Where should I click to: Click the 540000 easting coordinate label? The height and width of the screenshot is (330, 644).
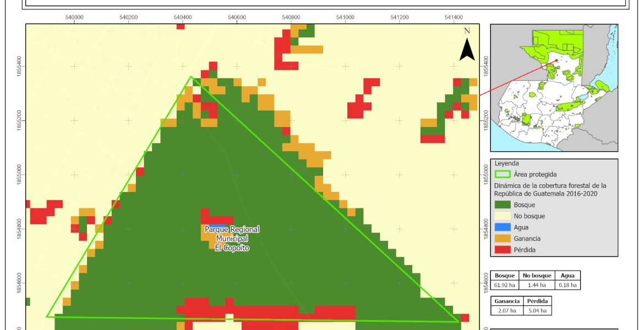pos(74,18)
